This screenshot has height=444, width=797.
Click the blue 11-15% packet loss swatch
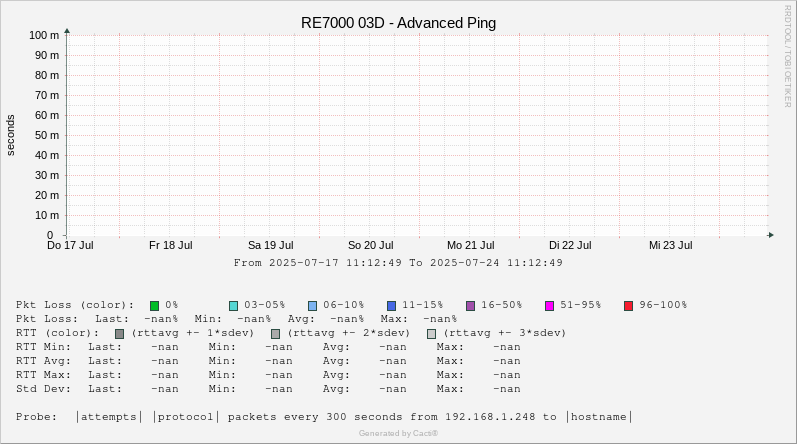(392, 305)
